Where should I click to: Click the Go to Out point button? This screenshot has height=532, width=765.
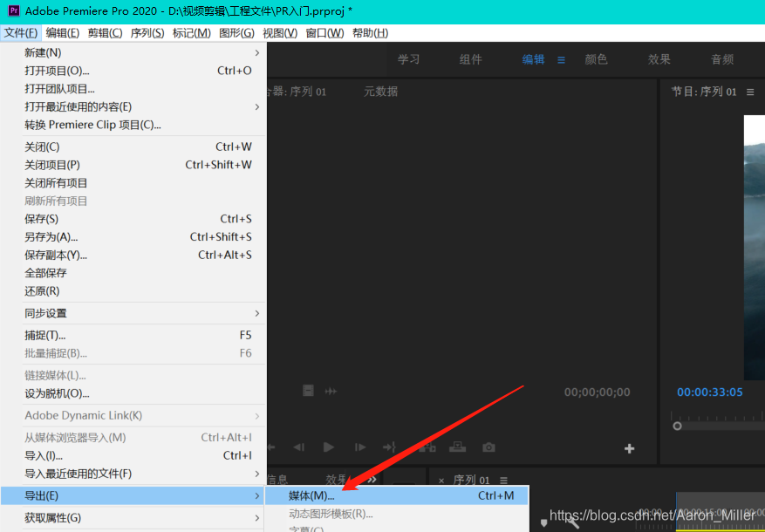point(389,447)
